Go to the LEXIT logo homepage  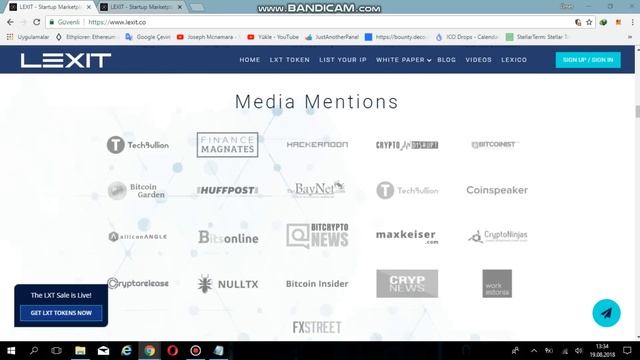tap(66, 60)
